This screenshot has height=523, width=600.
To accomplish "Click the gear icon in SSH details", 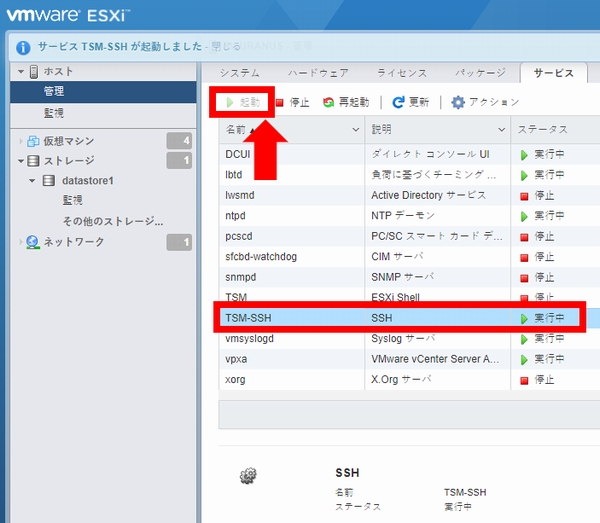I will 248,476.
